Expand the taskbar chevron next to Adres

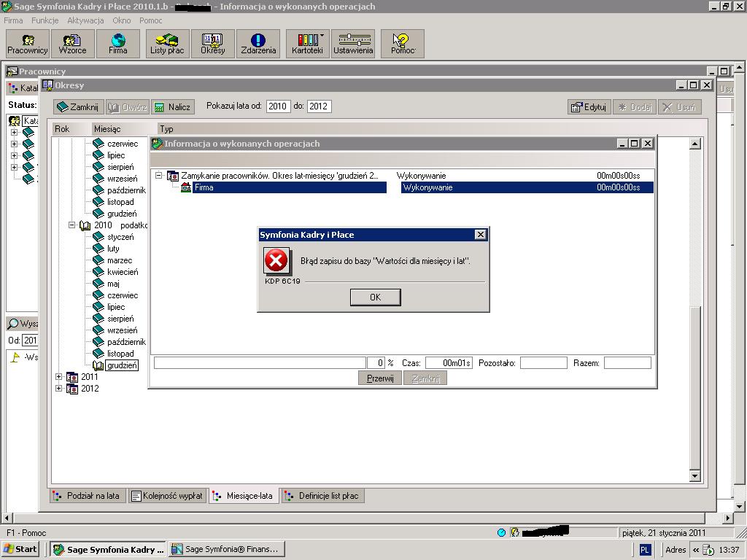pyautogui.click(x=696, y=550)
